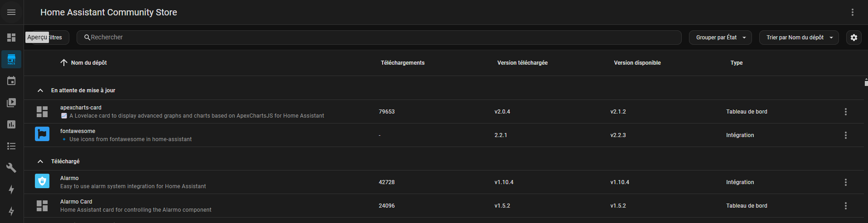Open more options for Alarmo Card

(x=846, y=206)
